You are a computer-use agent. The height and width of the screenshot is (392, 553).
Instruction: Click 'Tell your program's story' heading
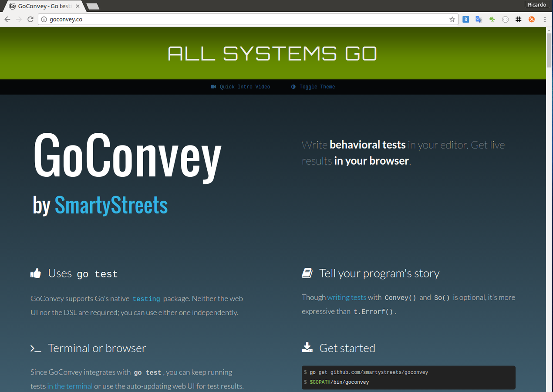coord(379,274)
